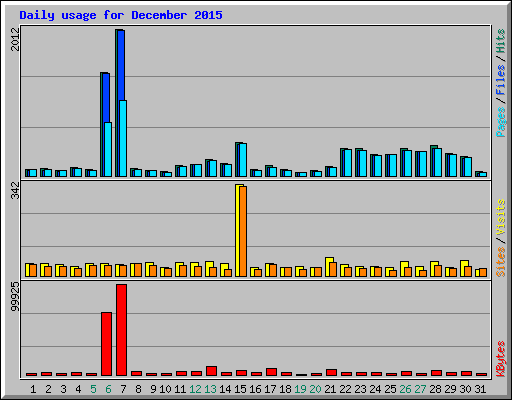
Task: Click day label 15 on the x-axis
Action: coord(240,389)
